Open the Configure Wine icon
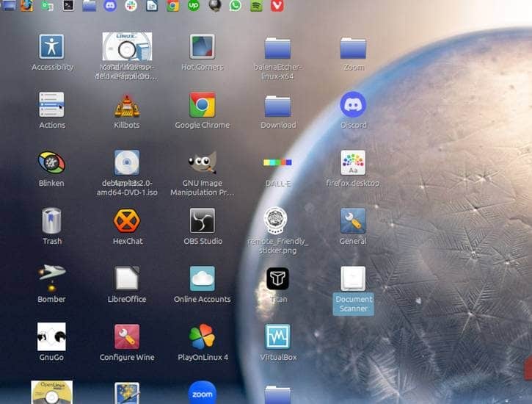Screen dimensions: 532x404 [127, 336]
